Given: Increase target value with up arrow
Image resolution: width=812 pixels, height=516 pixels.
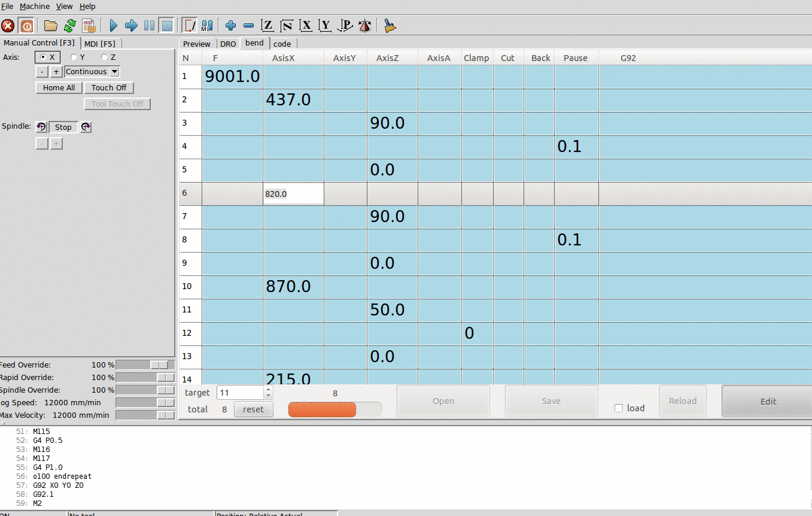Looking at the screenshot, I should (268, 390).
